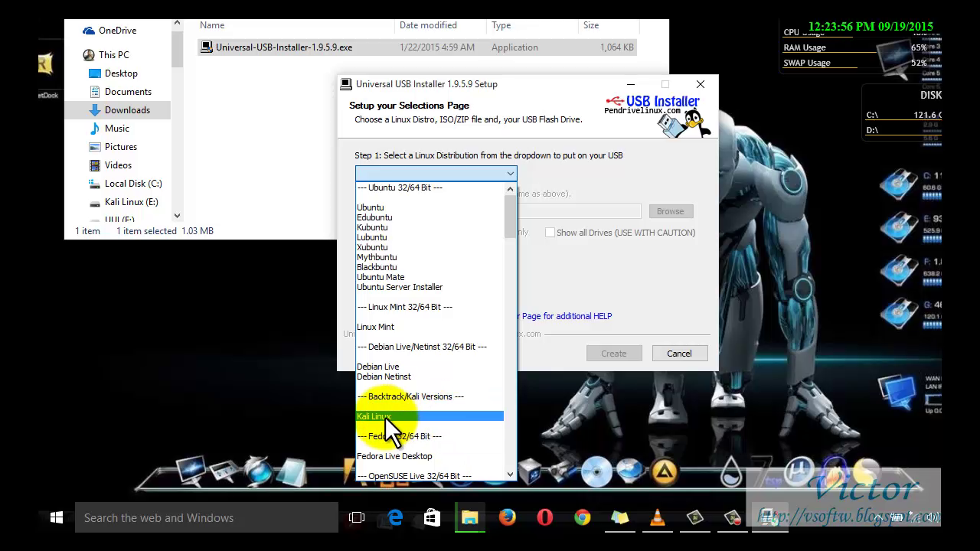Click the Windows Start button
The width and height of the screenshot is (980, 551).
pyautogui.click(x=56, y=518)
